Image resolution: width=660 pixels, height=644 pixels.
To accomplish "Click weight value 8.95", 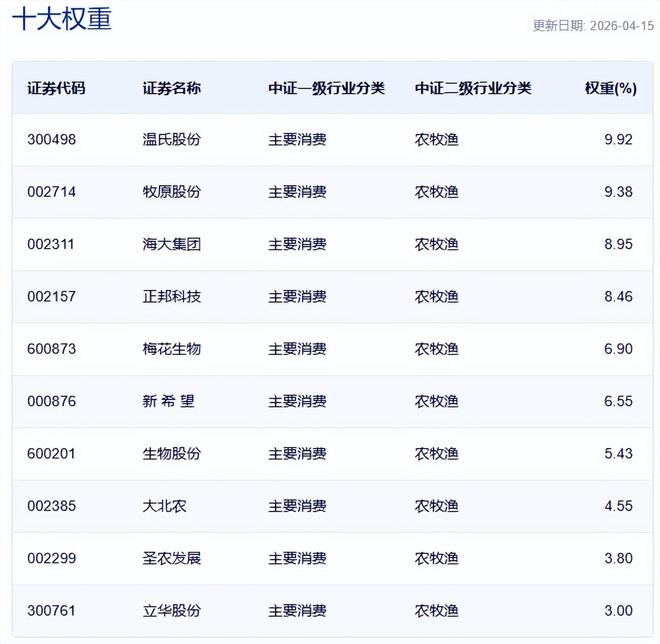I will coord(618,244).
